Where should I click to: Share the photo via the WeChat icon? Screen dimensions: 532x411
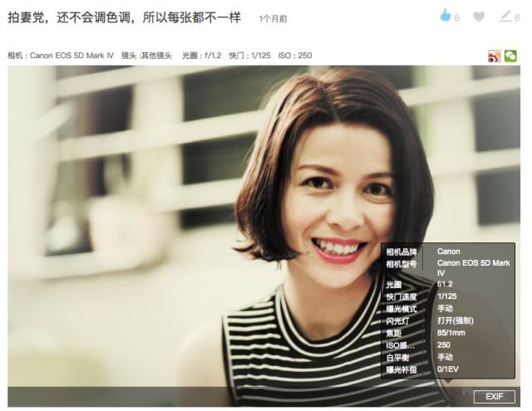(x=510, y=56)
